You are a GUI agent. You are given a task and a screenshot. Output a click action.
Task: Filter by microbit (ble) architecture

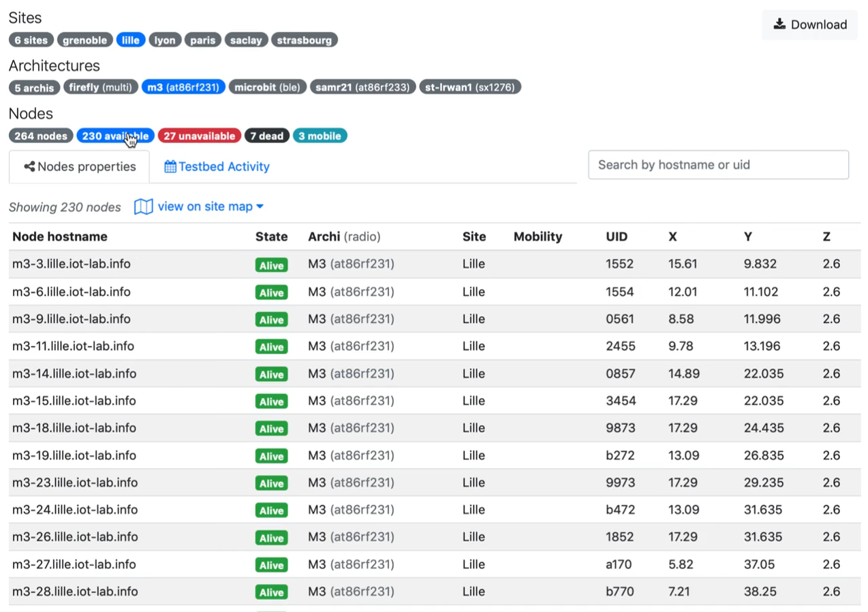point(267,87)
